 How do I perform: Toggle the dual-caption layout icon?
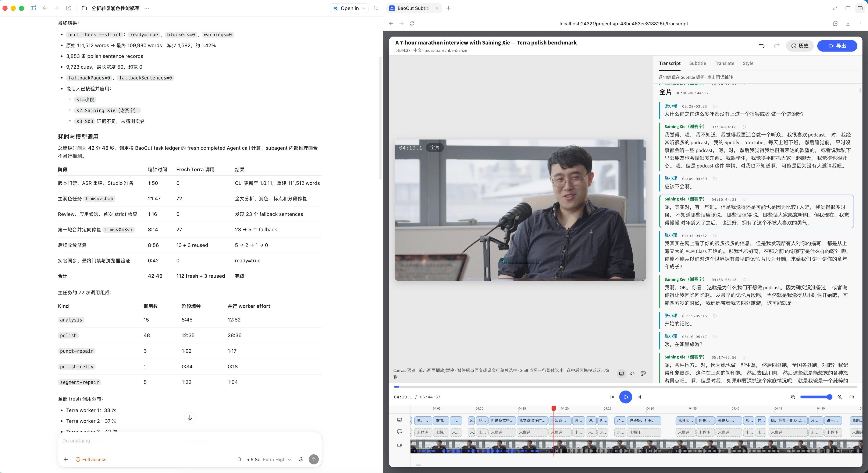[x=643, y=374]
